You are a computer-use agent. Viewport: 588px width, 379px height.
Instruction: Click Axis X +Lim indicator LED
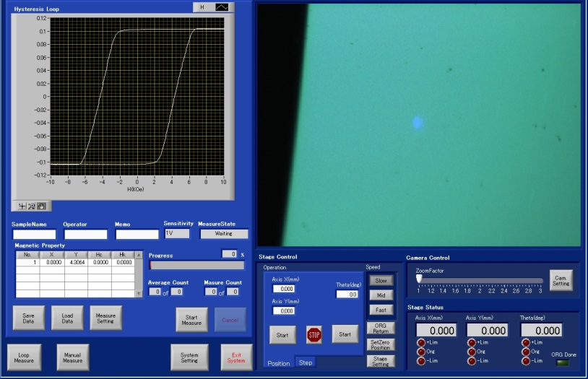421,342
